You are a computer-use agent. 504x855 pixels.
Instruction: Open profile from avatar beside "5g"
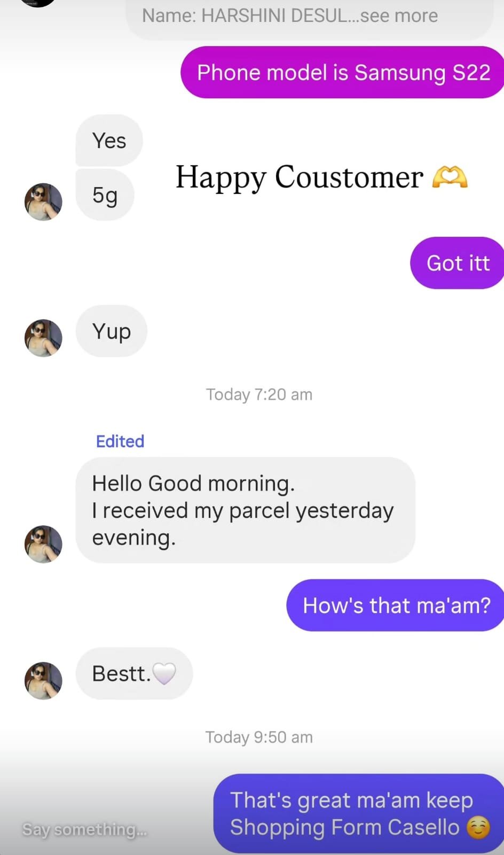43,202
